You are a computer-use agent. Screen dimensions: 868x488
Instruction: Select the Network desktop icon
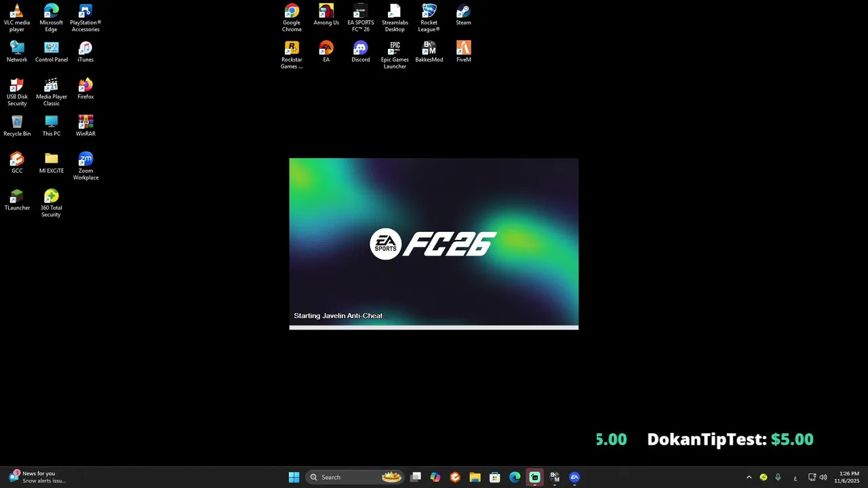17,52
